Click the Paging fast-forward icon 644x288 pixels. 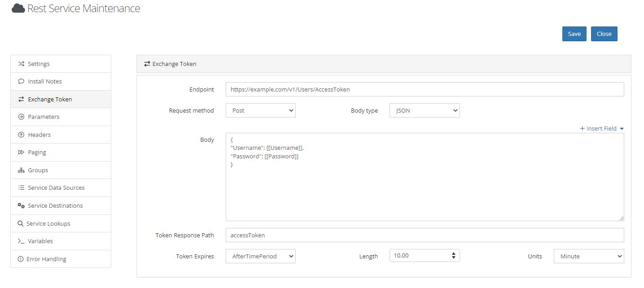pyautogui.click(x=21, y=152)
